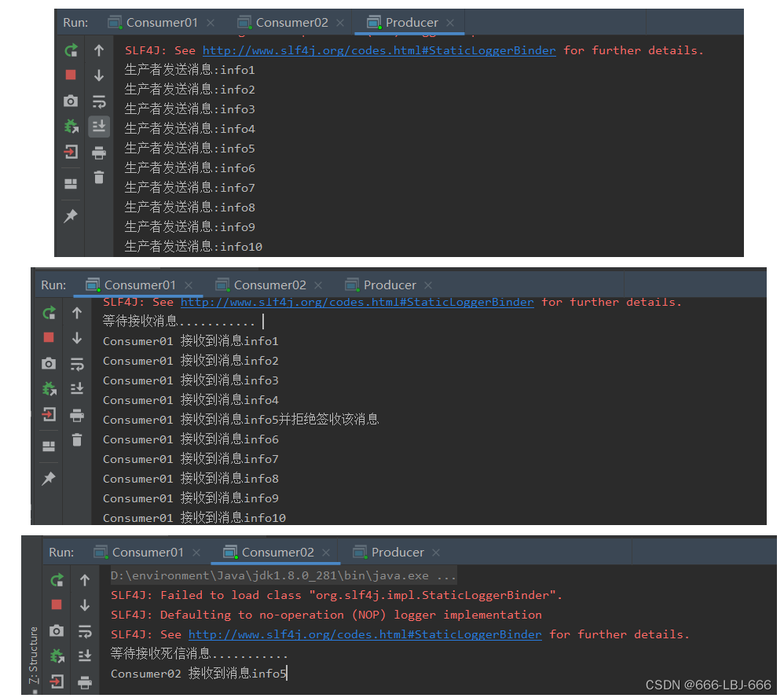Screen dimensions: 784x698
Task: Open the SLF4J StaticLoggerBinder link in Producer console
Action: click(379, 50)
